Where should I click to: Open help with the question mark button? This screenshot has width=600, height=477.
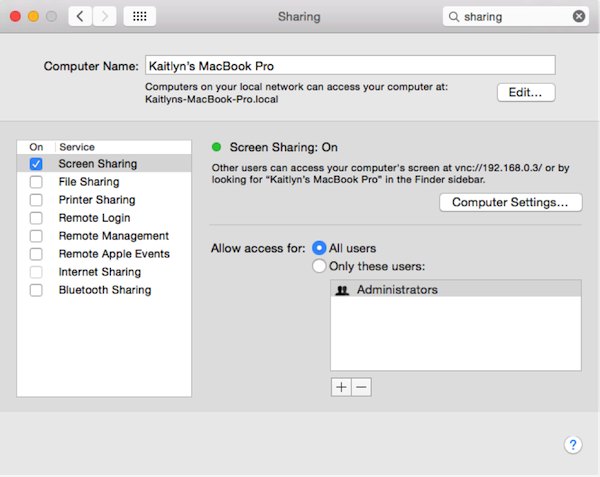[x=572, y=444]
